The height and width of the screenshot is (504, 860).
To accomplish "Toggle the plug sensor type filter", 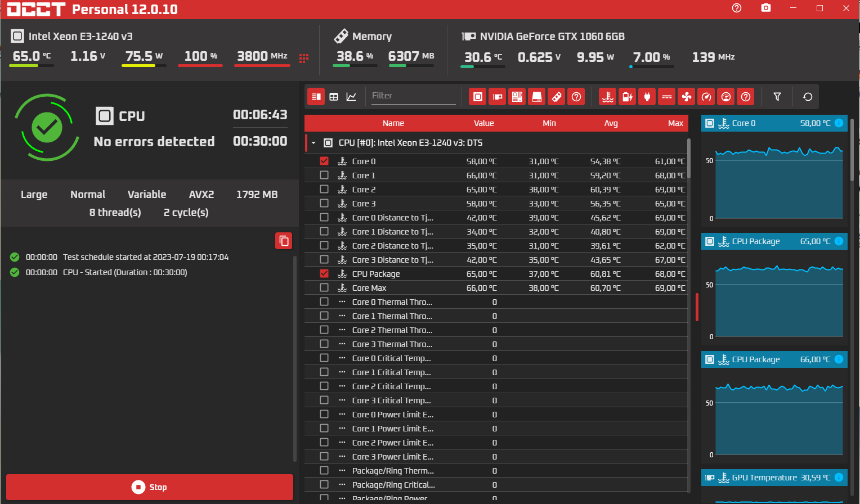I will (x=647, y=97).
